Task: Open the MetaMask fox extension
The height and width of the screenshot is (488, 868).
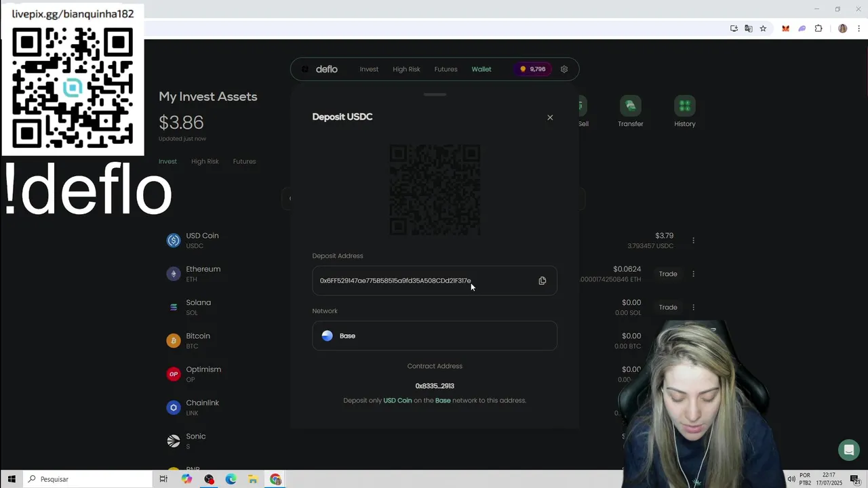Action: click(785, 28)
